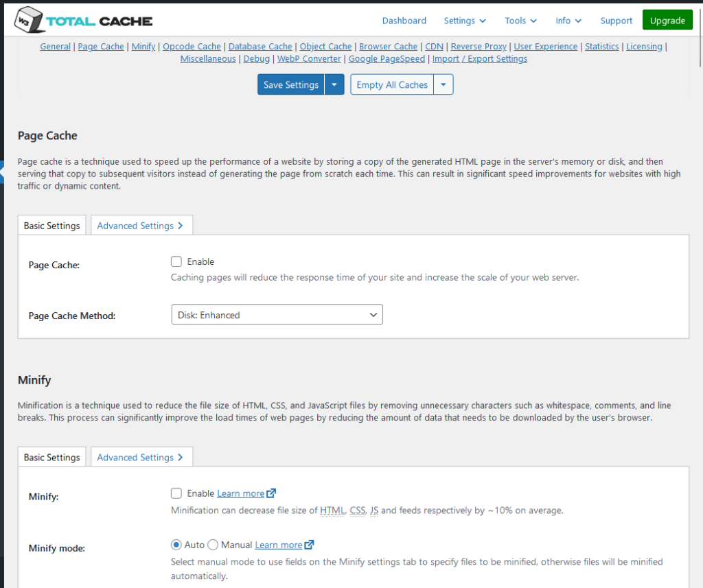Click the 'Minify mode:' label

click(56, 548)
